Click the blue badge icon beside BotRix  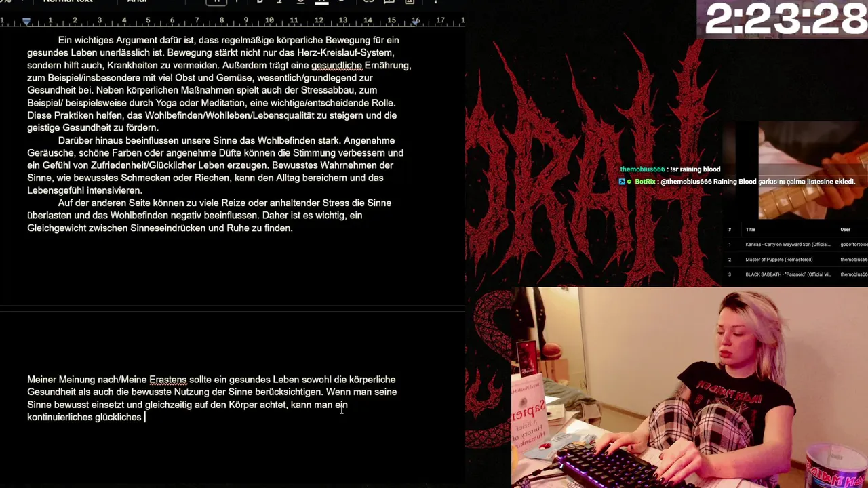click(622, 182)
